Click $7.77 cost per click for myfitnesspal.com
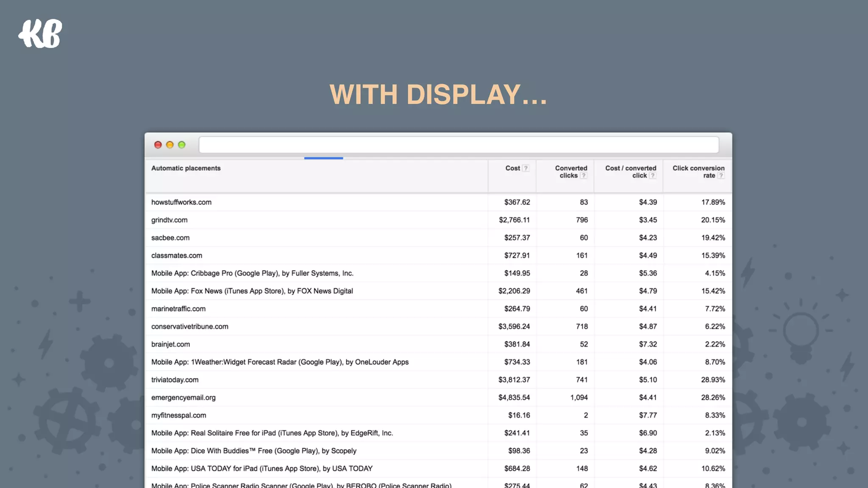Screen dimensions: 868x488 click(x=648, y=416)
